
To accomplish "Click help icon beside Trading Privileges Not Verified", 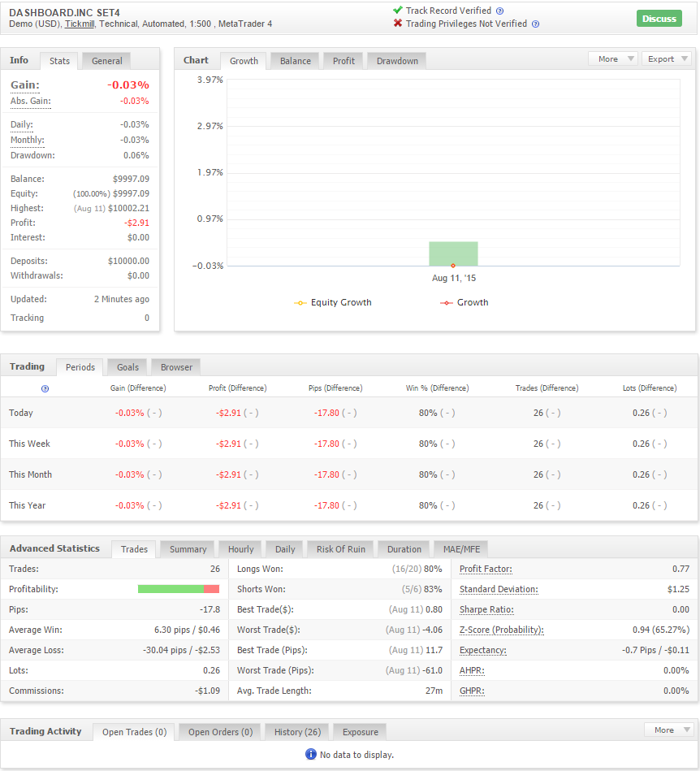I will click(x=535, y=24).
